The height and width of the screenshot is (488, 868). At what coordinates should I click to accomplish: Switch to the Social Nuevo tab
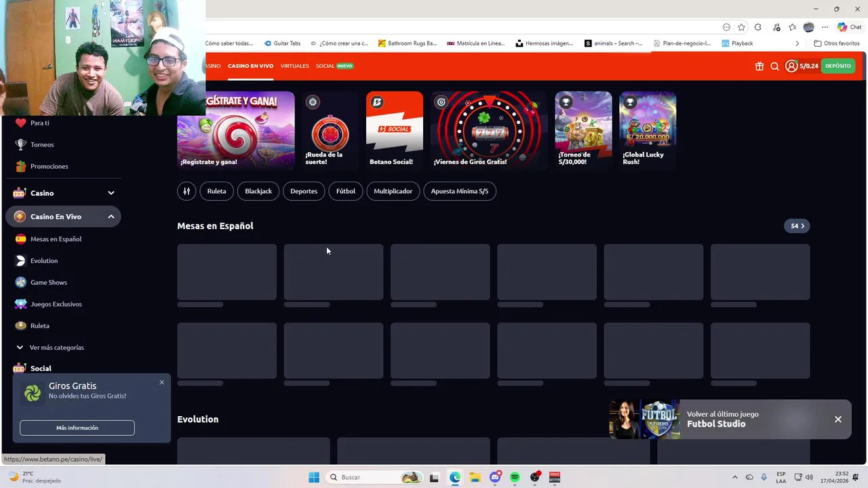[x=334, y=66]
